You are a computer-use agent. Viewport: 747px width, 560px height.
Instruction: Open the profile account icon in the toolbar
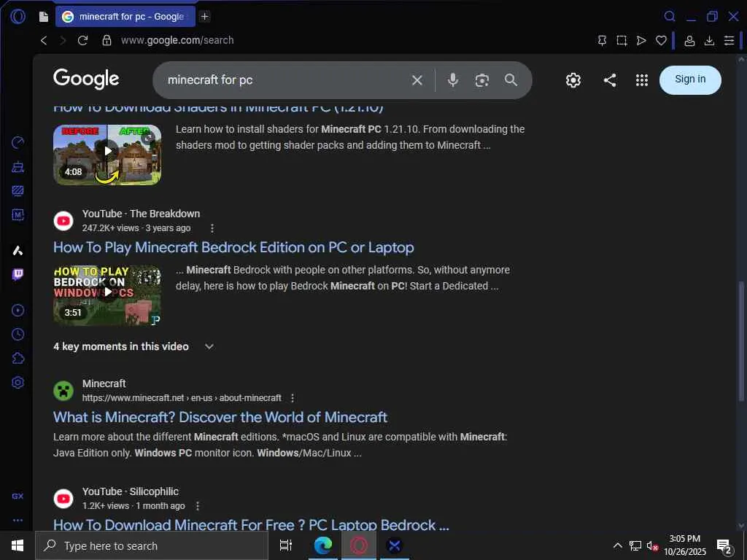pos(689,41)
